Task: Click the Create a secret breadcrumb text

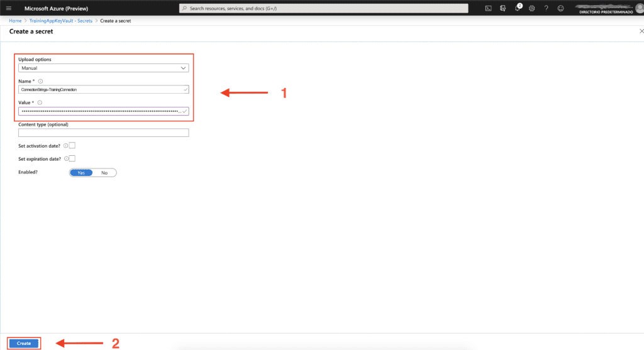Action: pyautogui.click(x=116, y=21)
